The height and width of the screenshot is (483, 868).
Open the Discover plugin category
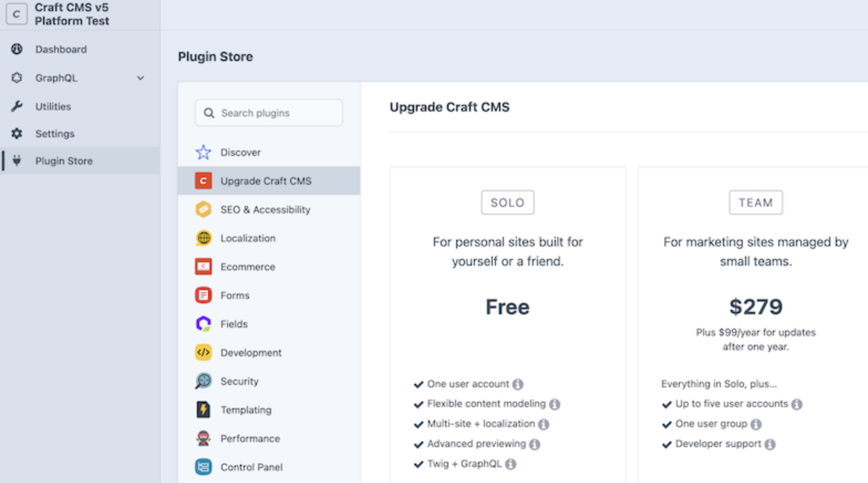click(x=269, y=152)
